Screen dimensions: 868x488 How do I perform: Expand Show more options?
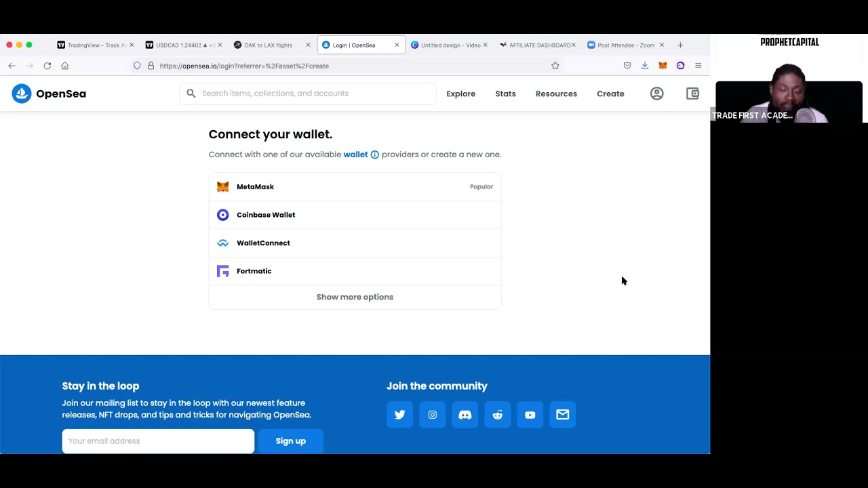pyautogui.click(x=355, y=297)
